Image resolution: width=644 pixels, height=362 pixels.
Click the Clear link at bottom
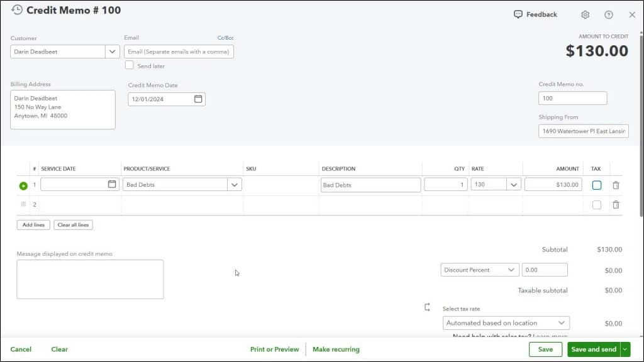[x=60, y=349]
